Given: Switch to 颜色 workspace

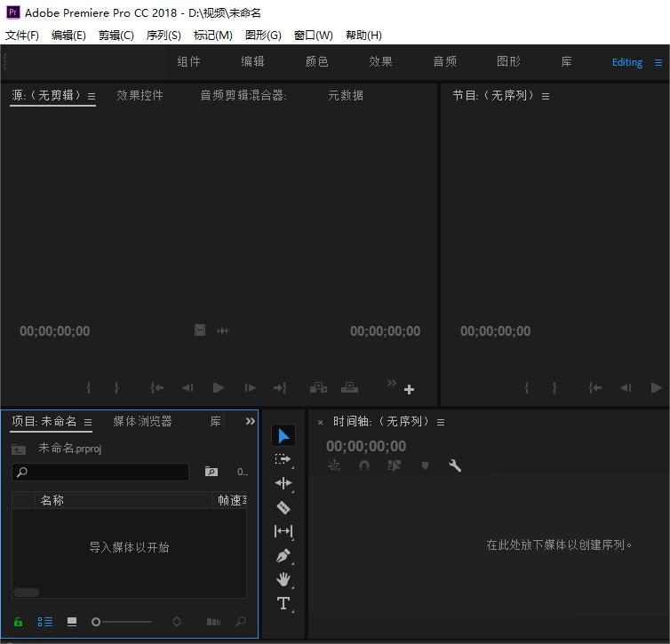Looking at the screenshot, I should coord(316,61).
